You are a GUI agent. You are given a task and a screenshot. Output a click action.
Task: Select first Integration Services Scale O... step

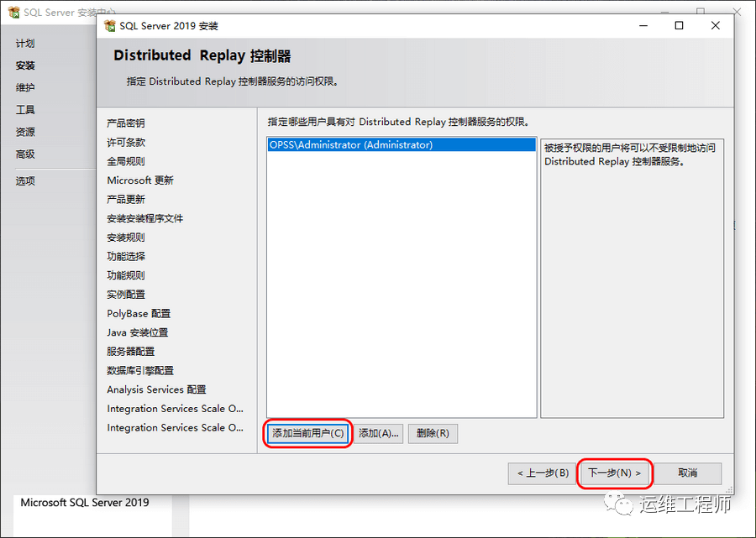(175, 409)
